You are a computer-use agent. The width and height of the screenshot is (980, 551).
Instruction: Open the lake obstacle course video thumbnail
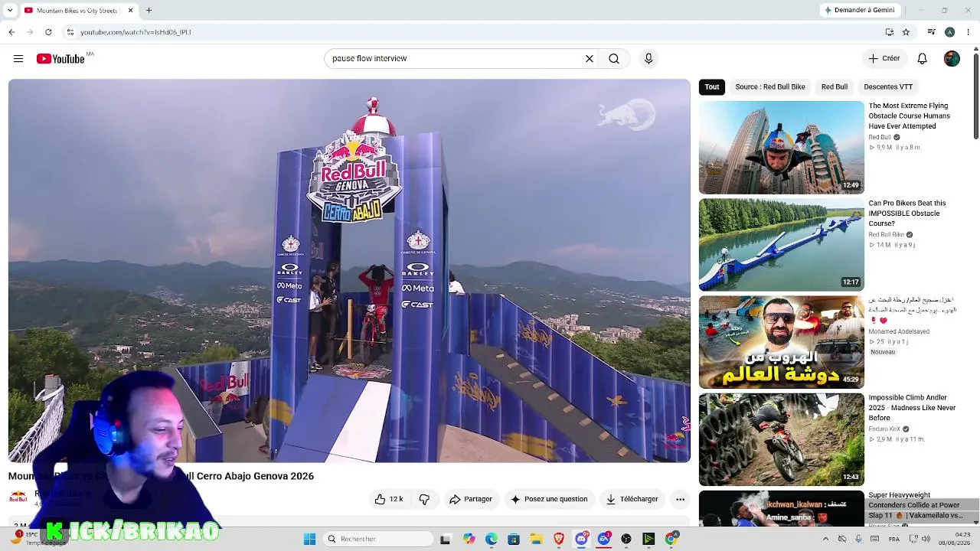pyautogui.click(x=781, y=245)
